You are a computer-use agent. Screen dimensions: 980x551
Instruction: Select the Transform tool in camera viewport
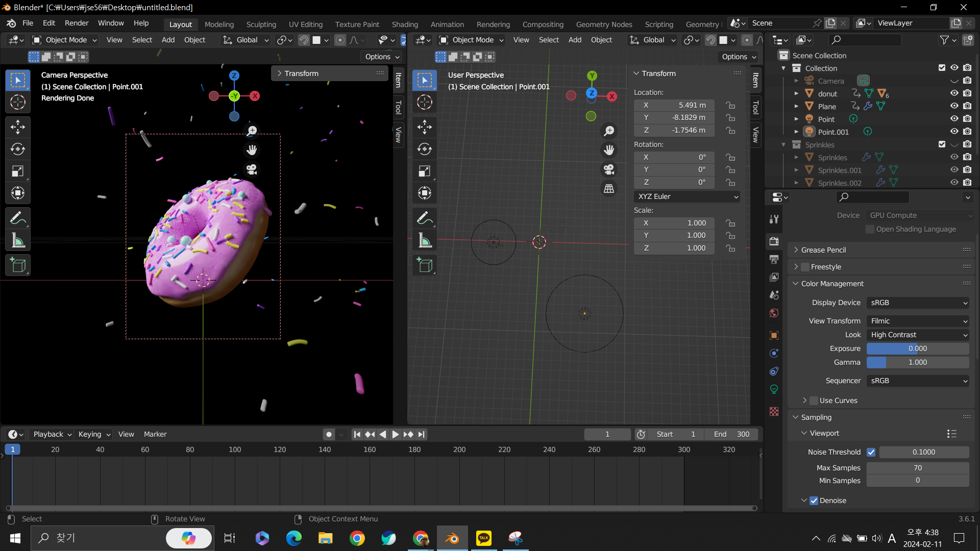tap(18, 193)
